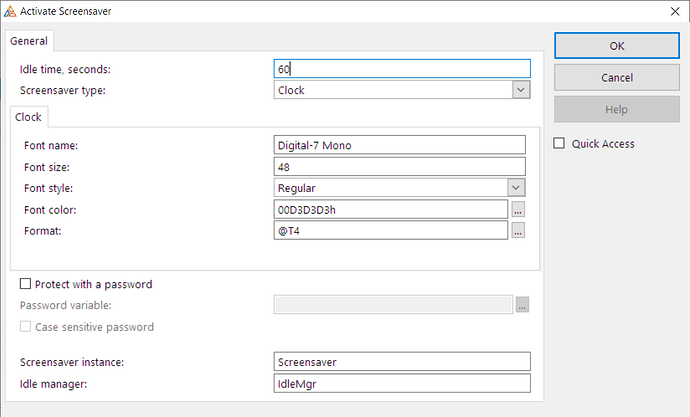Click the Cancel button
This screenshot has width=690, height=417.
616,77
